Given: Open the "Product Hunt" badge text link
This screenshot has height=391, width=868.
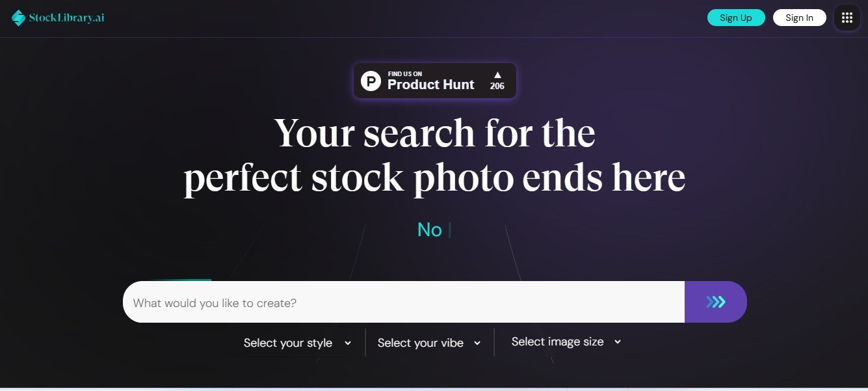Looking at the screenshot, I should (430, 85).
